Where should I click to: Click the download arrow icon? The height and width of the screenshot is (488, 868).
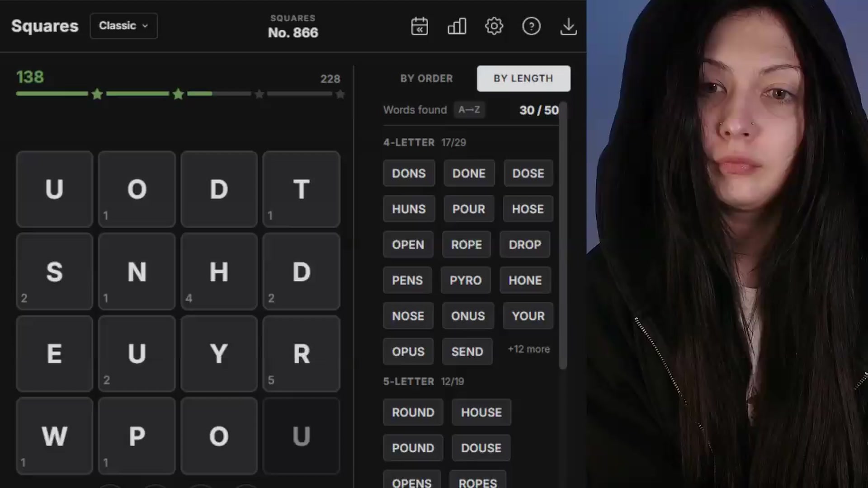tap(568, 26)
